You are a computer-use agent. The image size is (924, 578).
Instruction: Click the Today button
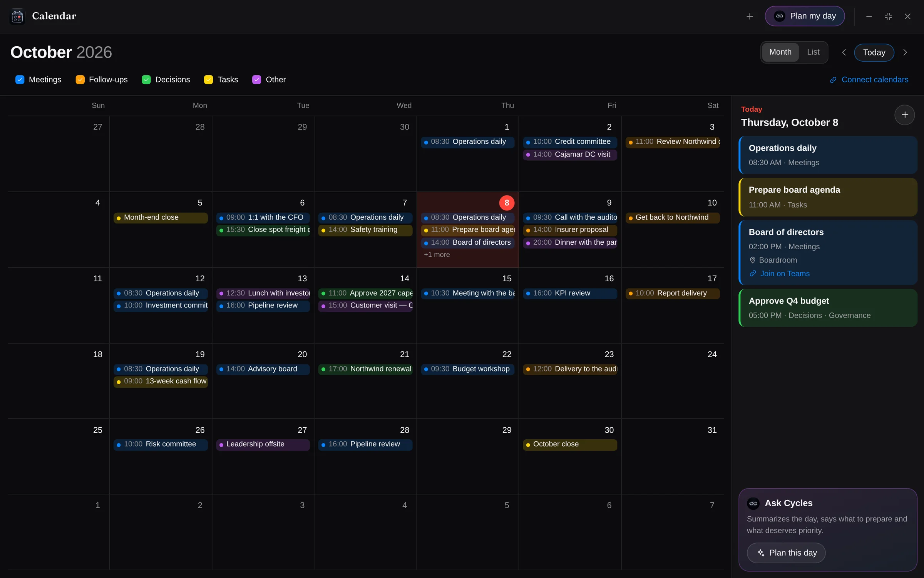click(x=874, y=52)
